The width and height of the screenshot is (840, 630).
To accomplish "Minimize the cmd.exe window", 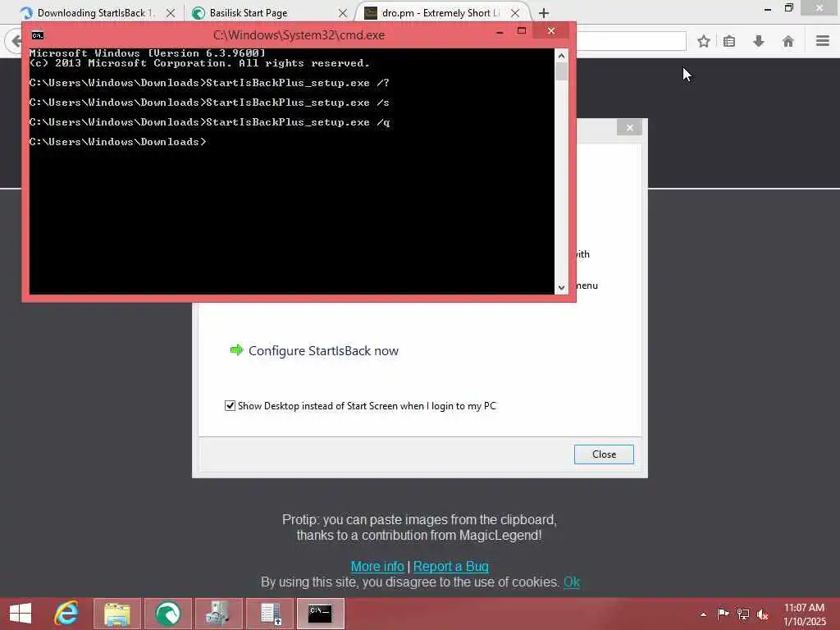I will pyautogui.click(x=500, y=32).
